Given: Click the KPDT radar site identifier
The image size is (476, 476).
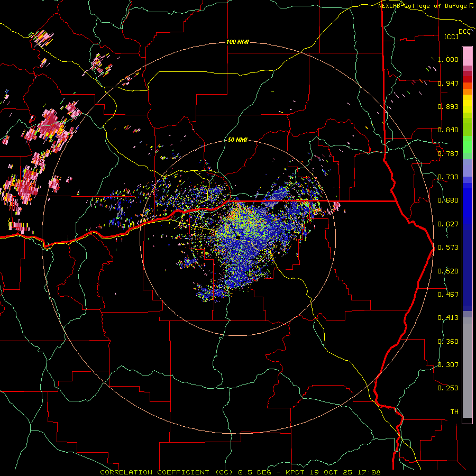Looking at the screenshot, I should pyautogui.click(x=295, y=472).
